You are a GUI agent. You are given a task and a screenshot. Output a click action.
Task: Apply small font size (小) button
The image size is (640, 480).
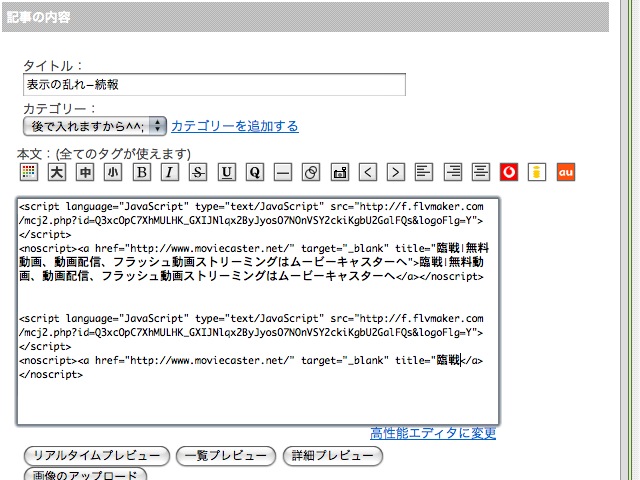(x=113, y=172)
